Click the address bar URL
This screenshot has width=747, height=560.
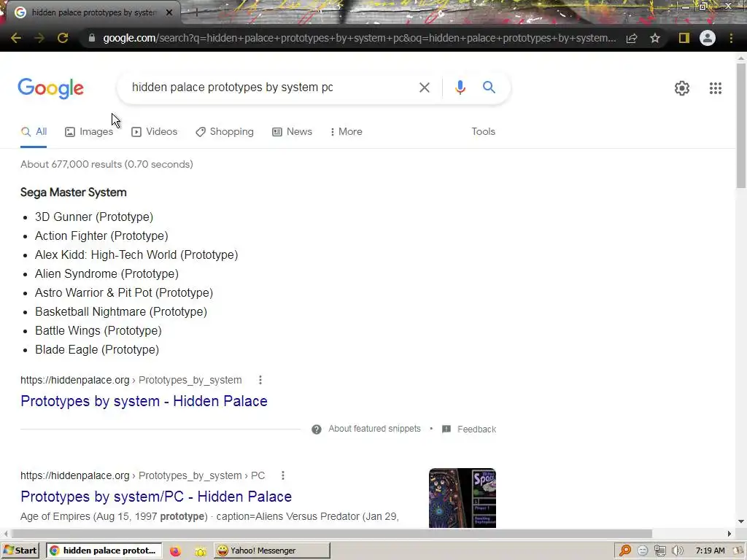click(359, 38)
